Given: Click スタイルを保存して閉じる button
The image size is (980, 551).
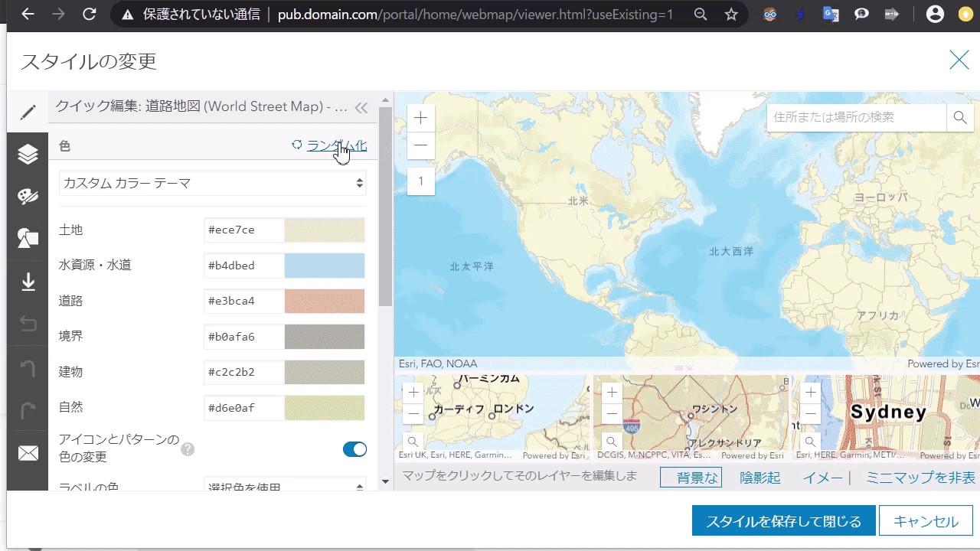Looking at the screenshot, I should (x=783, y=521).
